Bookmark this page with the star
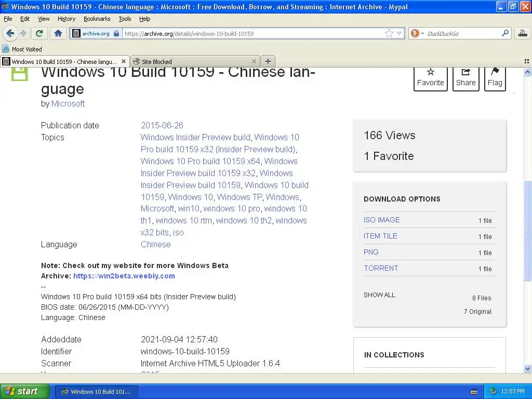 pos(389,33)
